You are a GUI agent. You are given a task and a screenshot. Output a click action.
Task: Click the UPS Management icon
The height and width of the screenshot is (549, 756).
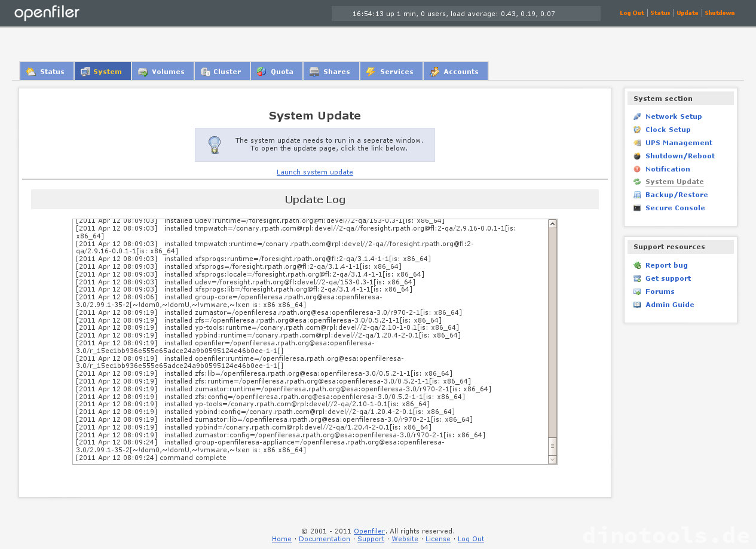coord(637,143)
